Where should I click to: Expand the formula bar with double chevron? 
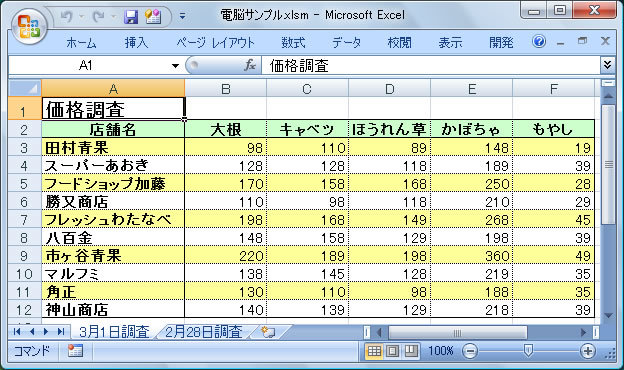pos(607,65)
